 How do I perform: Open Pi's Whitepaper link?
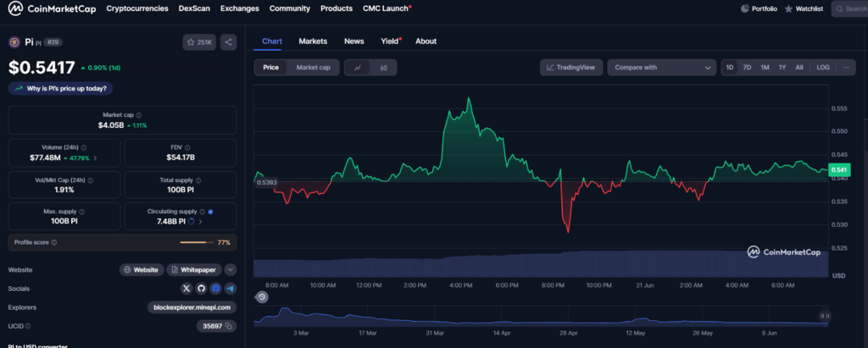click(194, 270)
